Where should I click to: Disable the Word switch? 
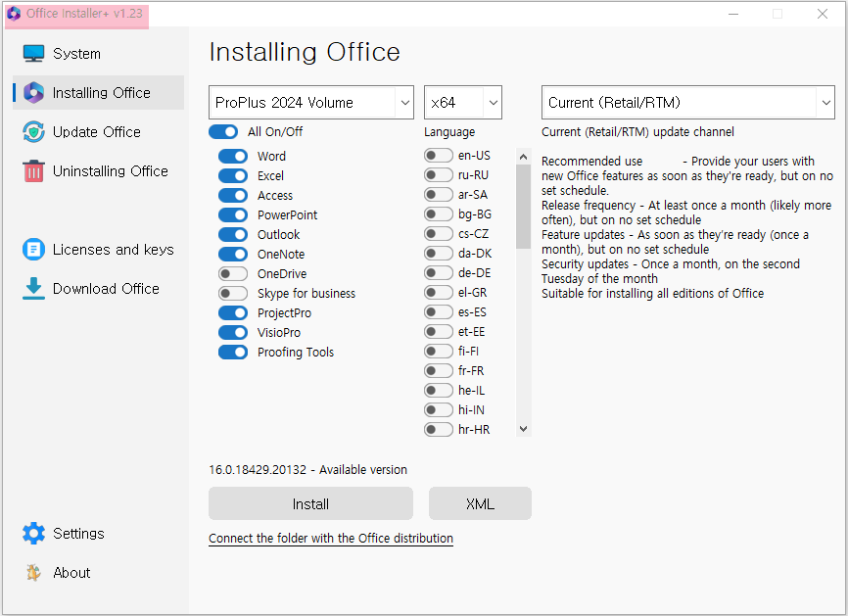click(233, 157)
